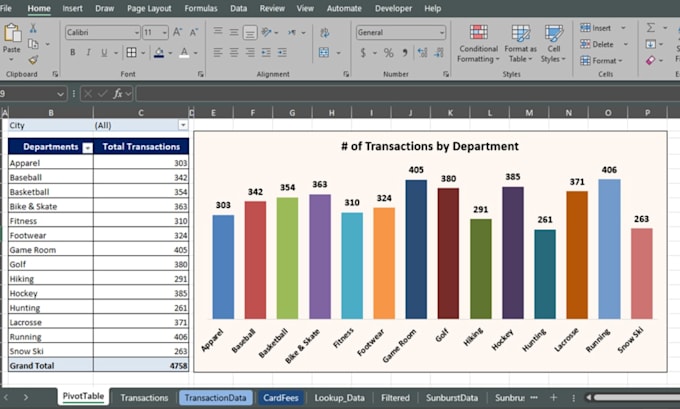The image size is (680, 409).
Task: Open the font name Calibri dropdown
Action: tap(137, 33)
